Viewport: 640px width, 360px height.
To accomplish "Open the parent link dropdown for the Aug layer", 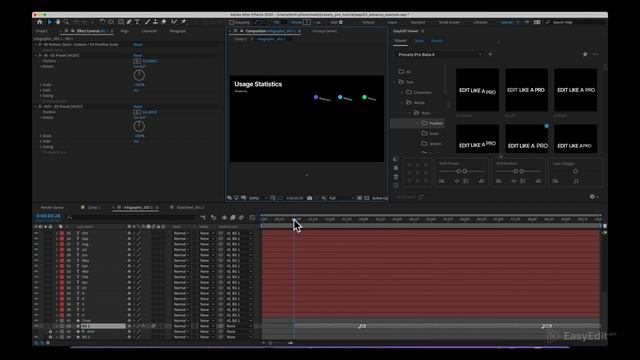I will 239,244.
